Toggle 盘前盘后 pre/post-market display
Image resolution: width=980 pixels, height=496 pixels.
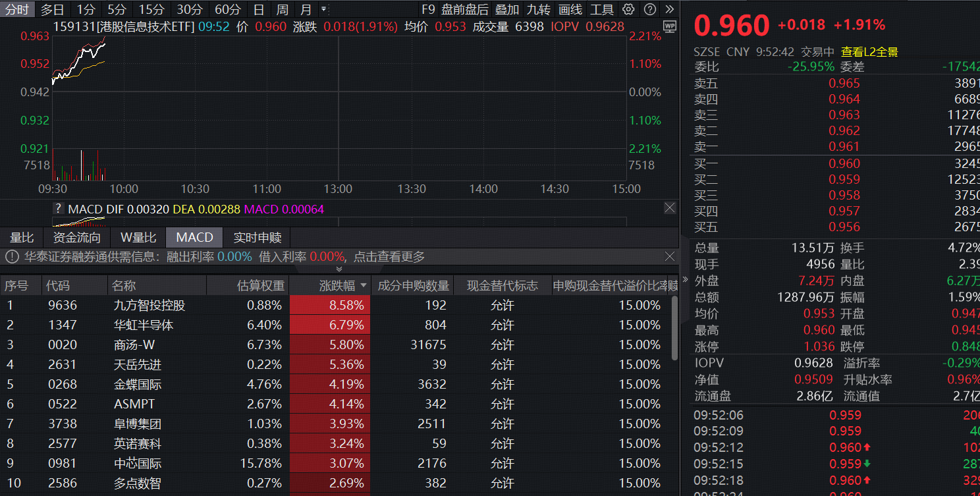click(x=464, y=9)
